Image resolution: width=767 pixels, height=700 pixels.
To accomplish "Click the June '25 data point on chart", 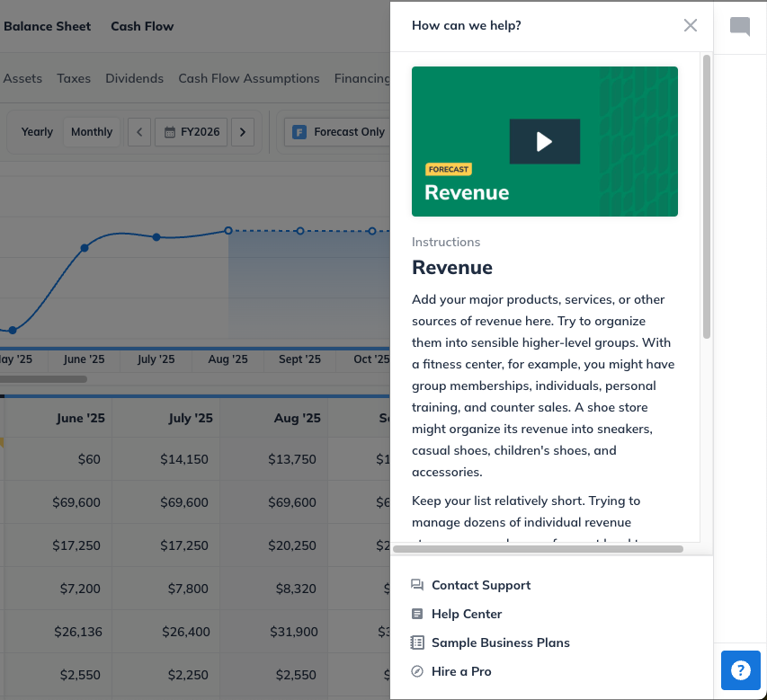I will click(x=85, y=248).
